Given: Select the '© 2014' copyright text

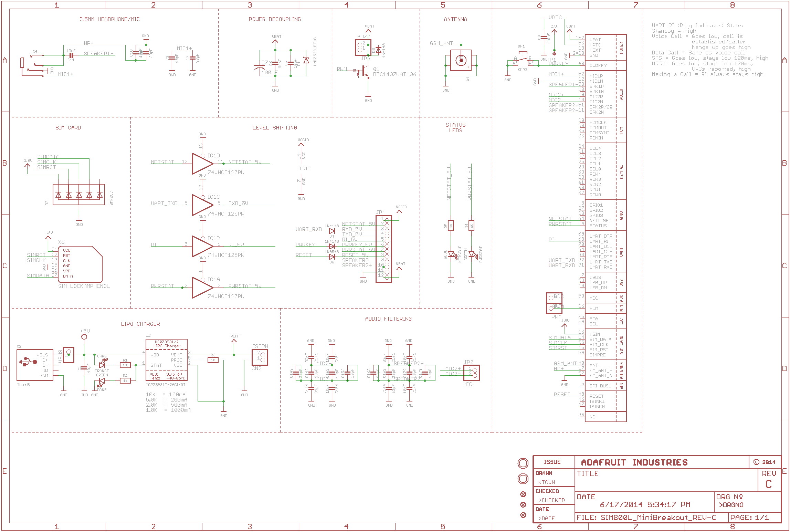Looking at the screenshot, I should click(765, 462).
